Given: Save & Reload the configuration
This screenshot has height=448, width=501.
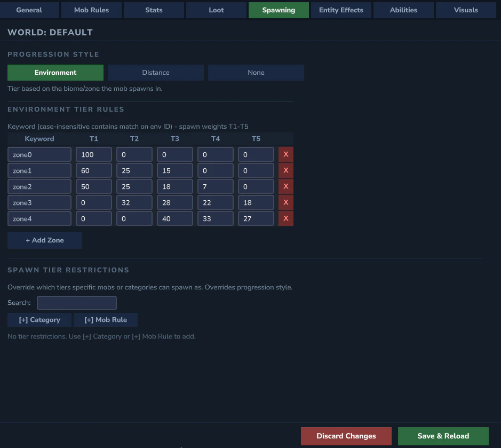Looking at the screenshot, I should click(x=443, y=436).
